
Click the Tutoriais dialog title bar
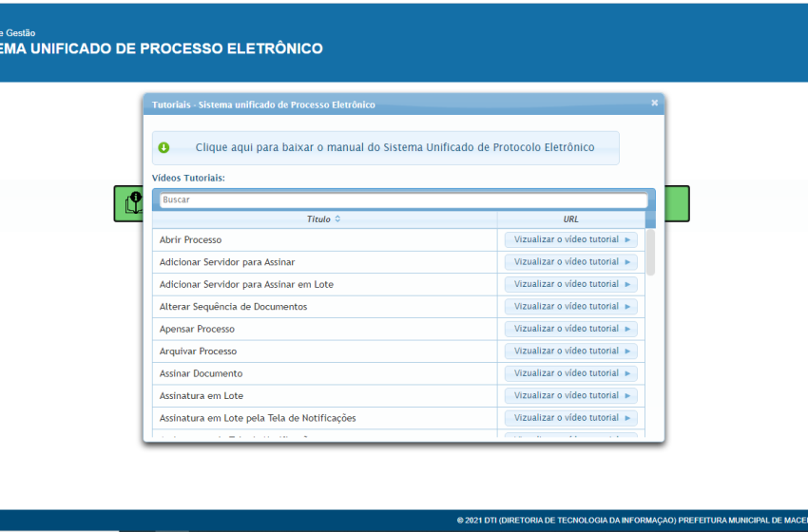[x=403, y=104]
